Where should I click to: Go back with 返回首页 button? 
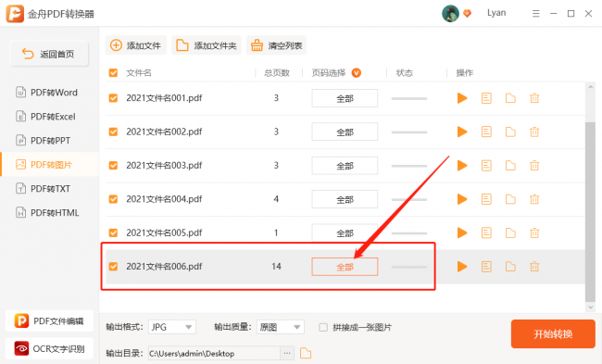click(49, 54)
